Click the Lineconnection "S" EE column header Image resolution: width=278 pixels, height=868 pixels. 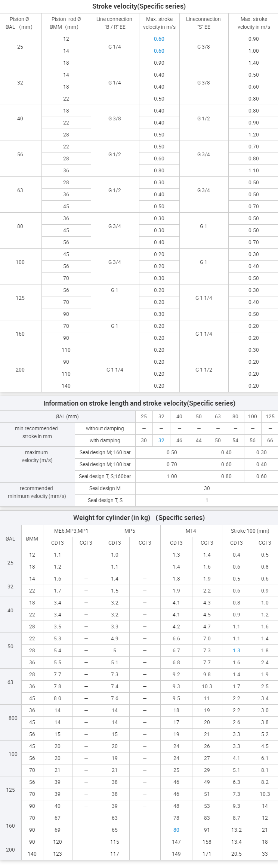tap(203, 23)
